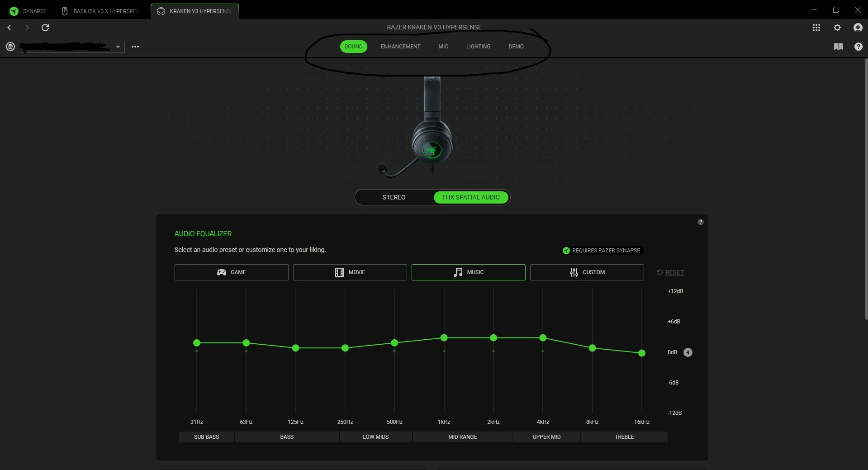Click the 250Hz equalizer slider handle

coord(345,348)
